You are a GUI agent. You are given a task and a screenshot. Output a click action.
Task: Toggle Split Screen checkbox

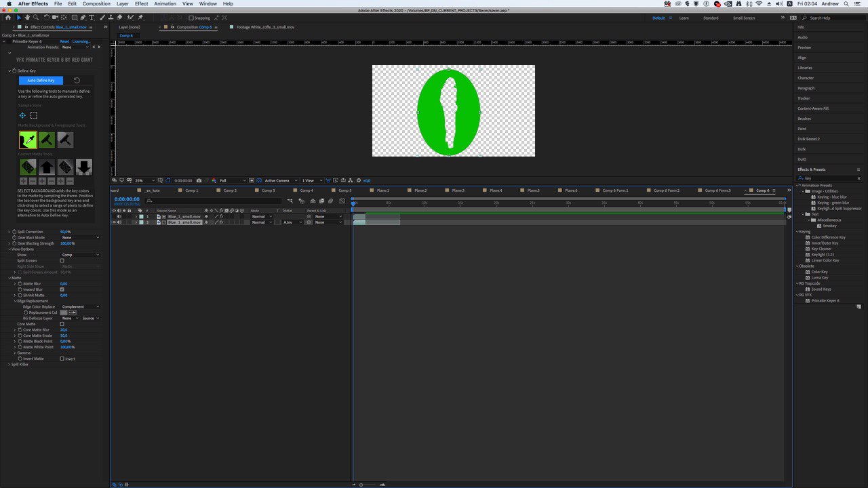[x=62, y=260]
